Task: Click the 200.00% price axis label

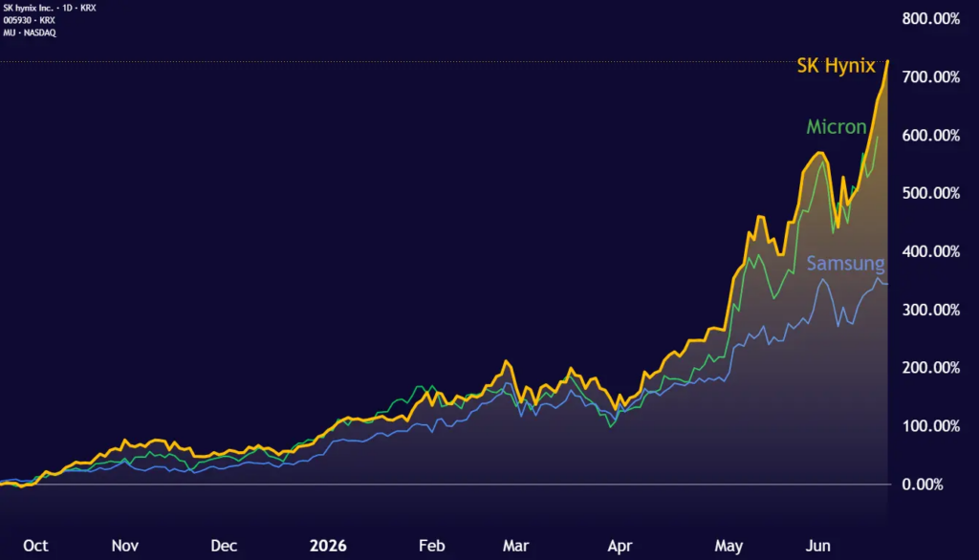Action: pyautogui.click(x=930, y=368)
